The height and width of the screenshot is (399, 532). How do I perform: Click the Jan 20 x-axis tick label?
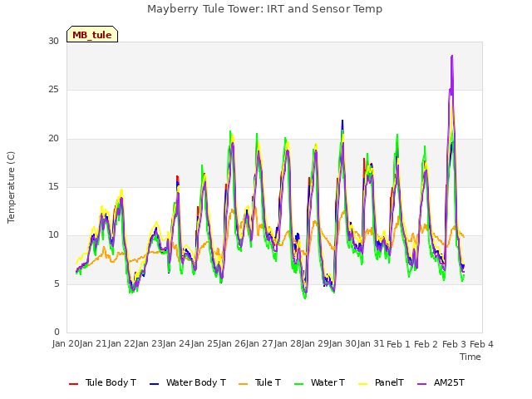pos(66,344)
